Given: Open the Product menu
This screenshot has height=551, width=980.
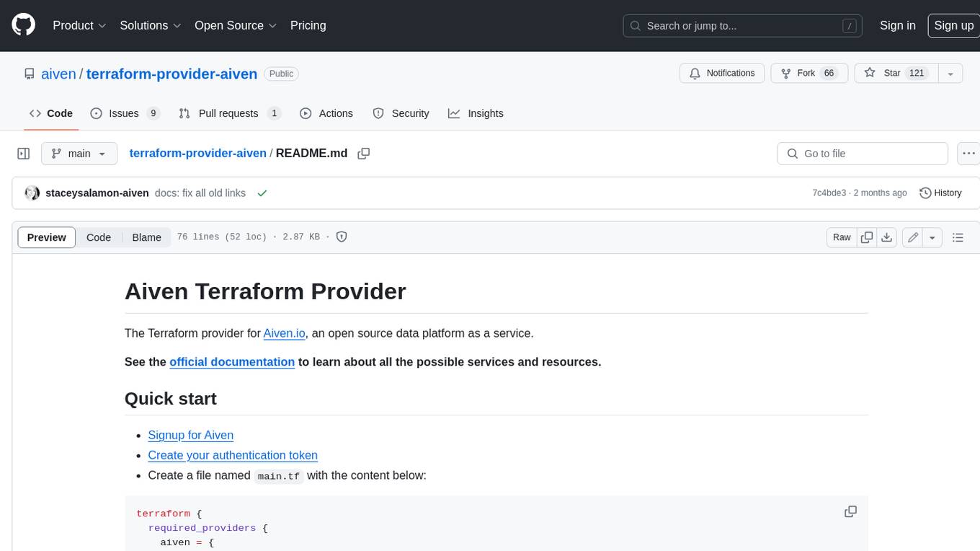Looking at the screenshot, I should (80, 25).
